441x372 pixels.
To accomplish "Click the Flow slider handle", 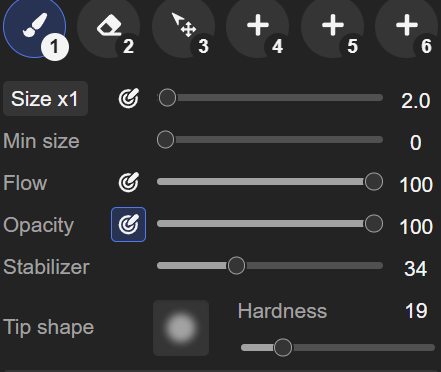I will [374, 182].
